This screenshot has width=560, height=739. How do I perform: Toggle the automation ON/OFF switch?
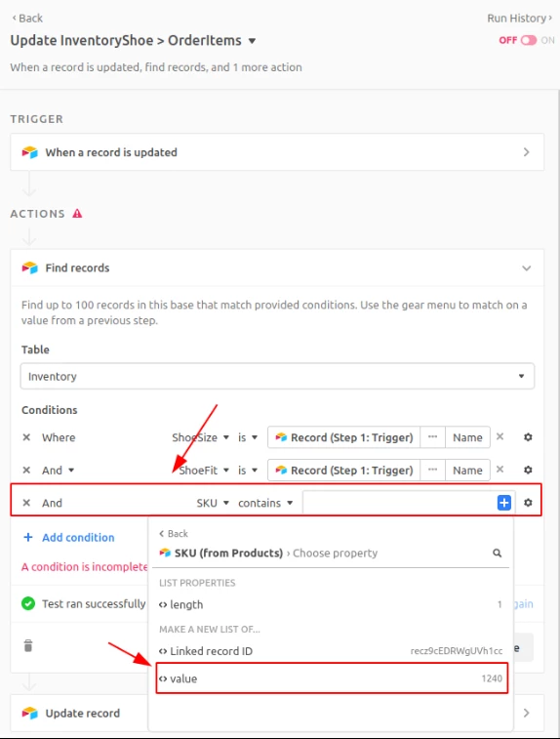tap(529, 40)
